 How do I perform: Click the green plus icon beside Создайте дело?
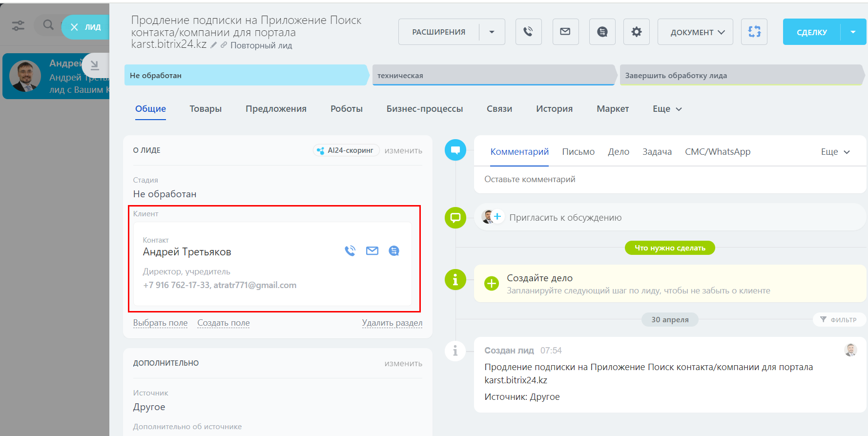(491, 283)
